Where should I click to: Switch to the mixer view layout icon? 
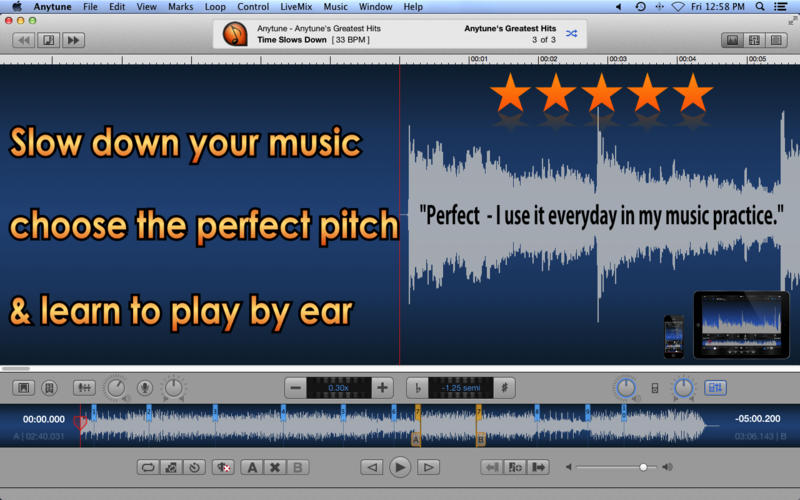(754, 40)
